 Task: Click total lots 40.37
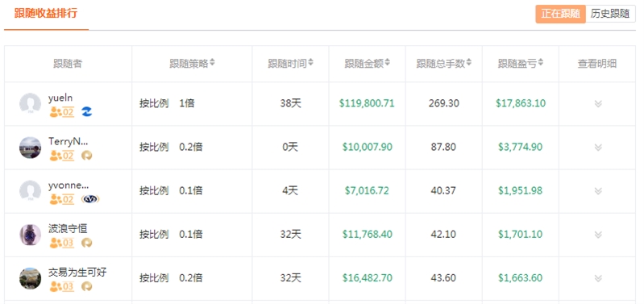coord(443,190)
